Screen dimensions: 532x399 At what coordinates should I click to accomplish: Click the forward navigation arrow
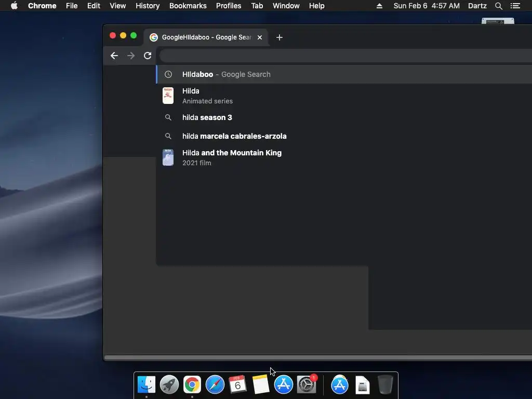[131, 56]
